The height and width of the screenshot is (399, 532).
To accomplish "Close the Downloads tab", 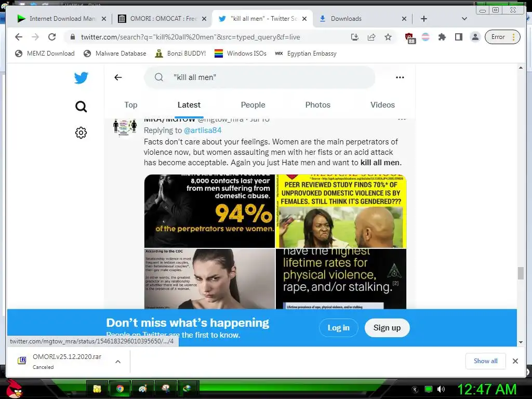I will click(404, 19).
